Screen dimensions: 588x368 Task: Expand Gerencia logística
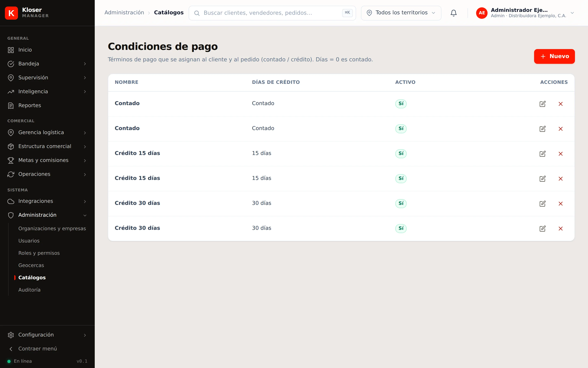pos(47,132)
